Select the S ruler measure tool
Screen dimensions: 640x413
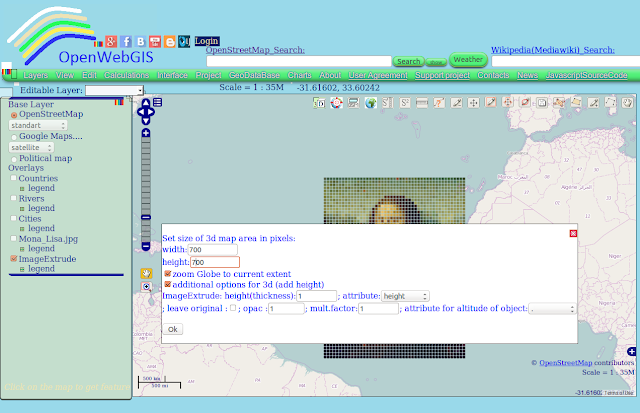point(387,103)
